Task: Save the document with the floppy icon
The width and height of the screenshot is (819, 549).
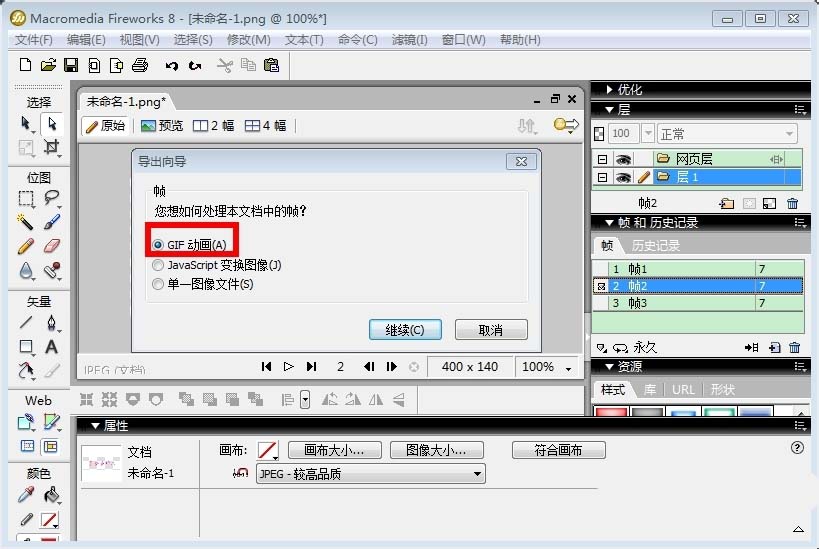Action: click(71, 65)
